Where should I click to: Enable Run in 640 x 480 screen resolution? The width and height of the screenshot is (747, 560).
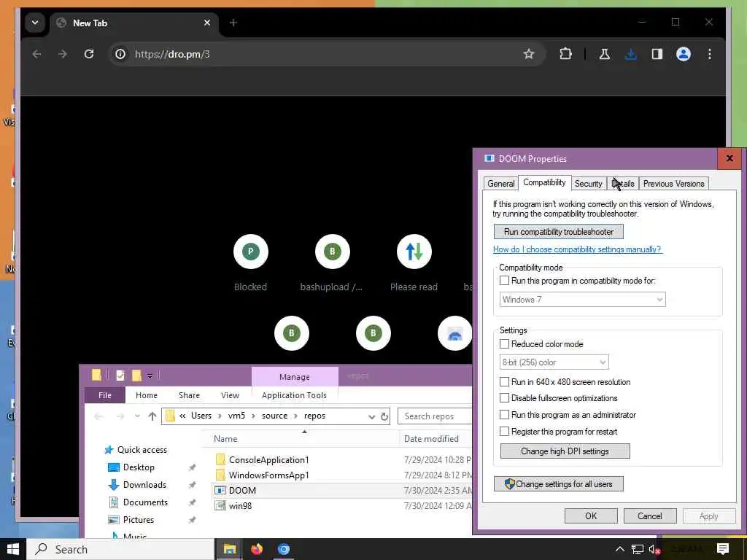click(504, 382)
